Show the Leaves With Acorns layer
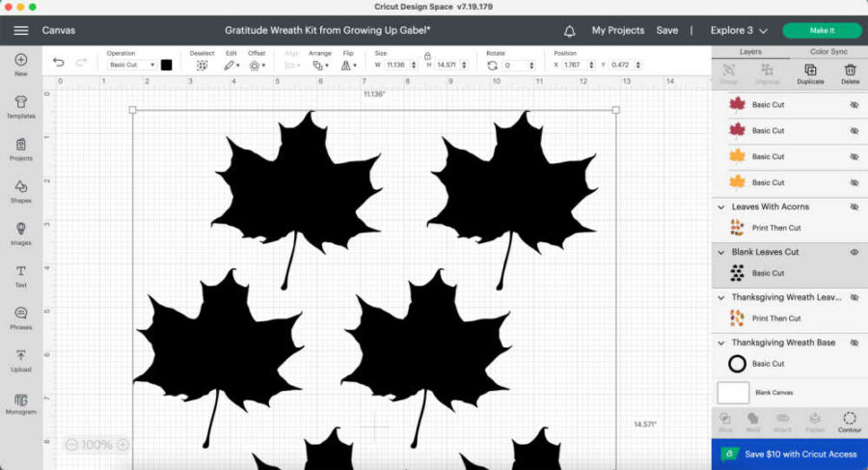The height and width of the screenshot is (470, 868). pyautogui.click(x=854, y=207)
